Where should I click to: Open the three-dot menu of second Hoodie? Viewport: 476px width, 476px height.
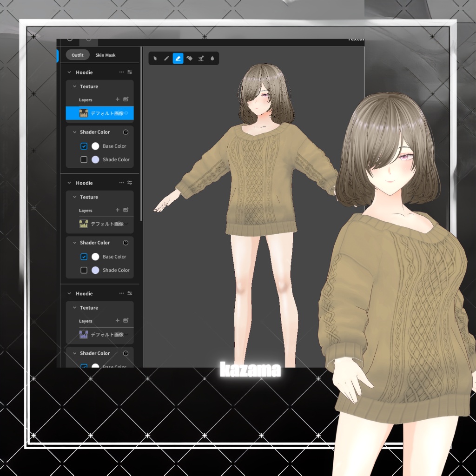pos(121,183)
